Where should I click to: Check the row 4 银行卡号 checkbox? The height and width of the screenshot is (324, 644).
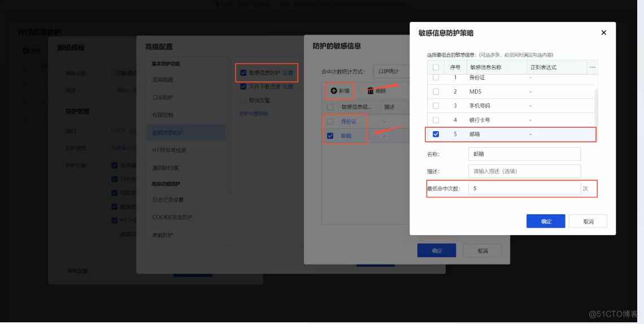tap(436, 120)
